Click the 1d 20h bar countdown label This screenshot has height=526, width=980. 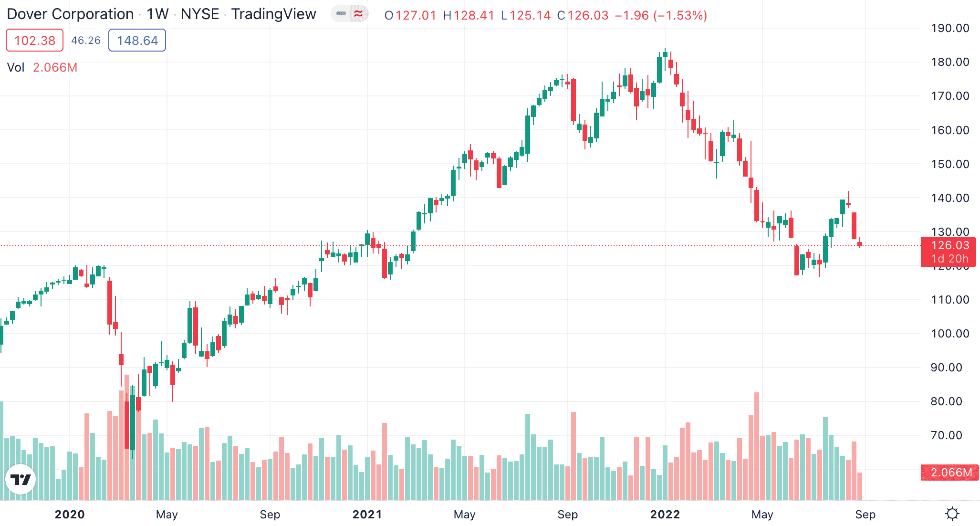(x=950, y=259)
